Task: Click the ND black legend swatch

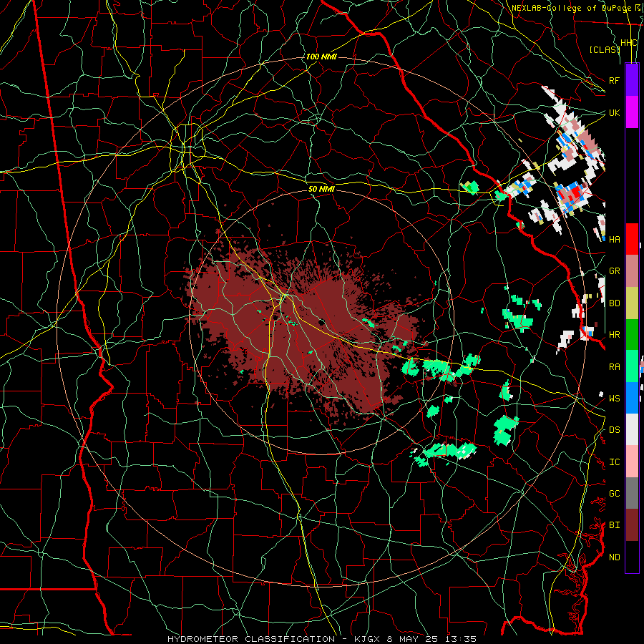Action: click(632, 557)
